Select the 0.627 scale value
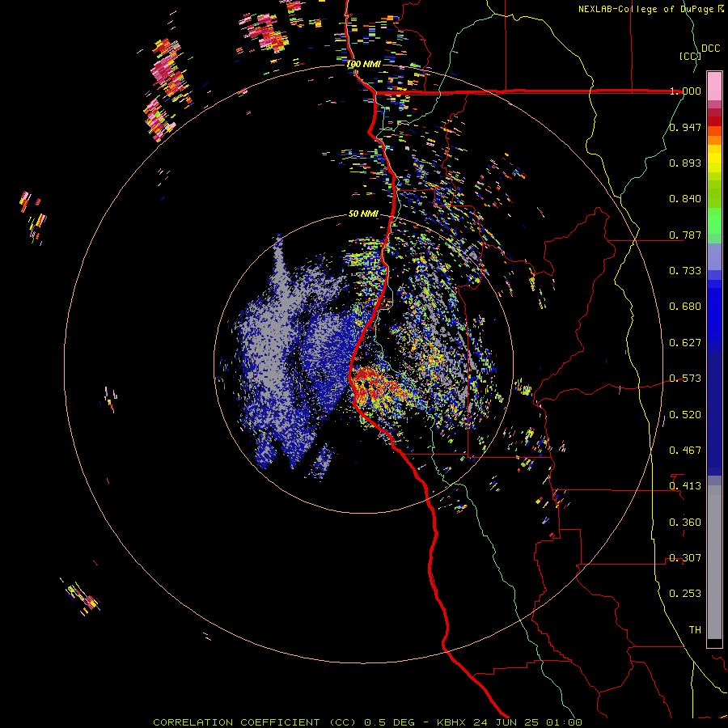Viewport: 728px width, 728px height. pyautogui.click(x=685, y=343)
